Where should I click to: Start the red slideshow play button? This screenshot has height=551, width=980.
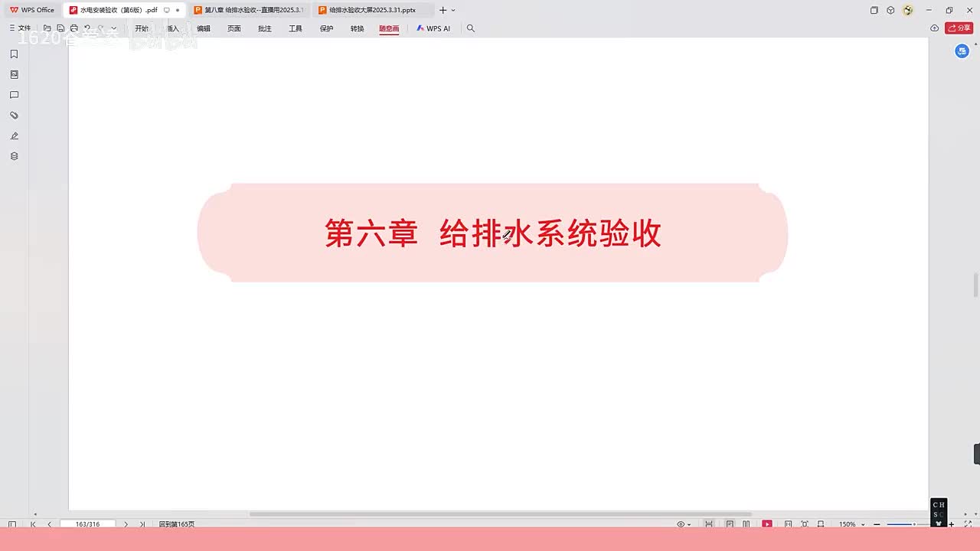point(767,524)
